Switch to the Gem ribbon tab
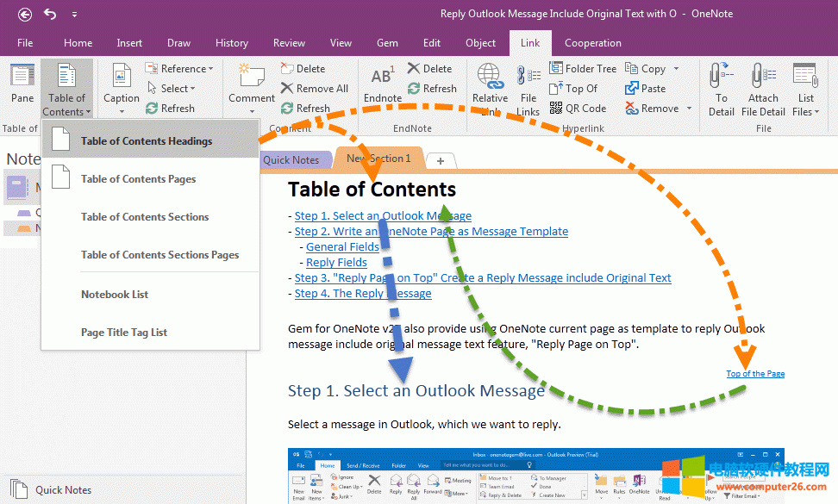The image size is (838, 504). pyautogui.click(x=387, y=43)
